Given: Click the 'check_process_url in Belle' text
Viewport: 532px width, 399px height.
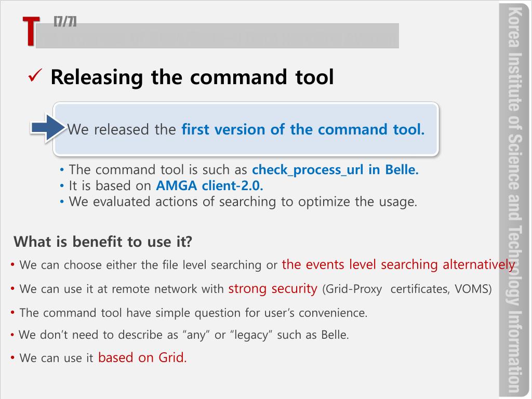Looking at the screenshot, I should [x=335, y=170].
